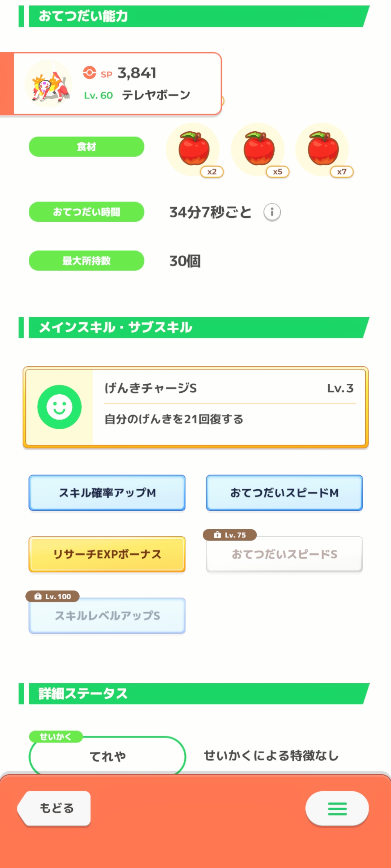Tap the てれや nature box
The width and height of the screenshot is (391, 868).
(x=107, y=756)
